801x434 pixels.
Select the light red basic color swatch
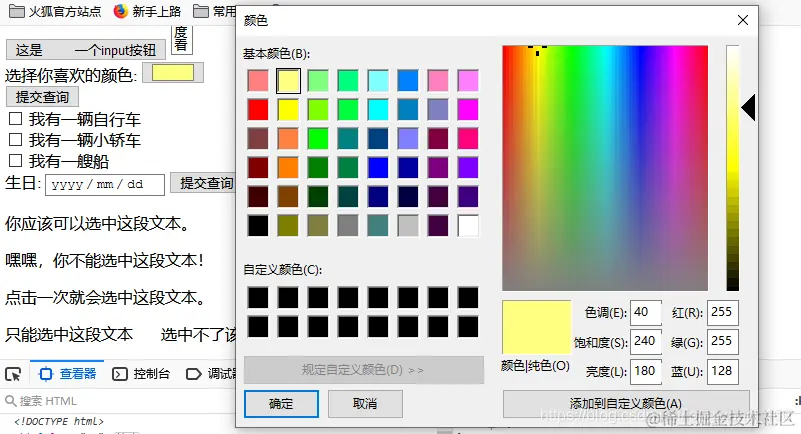point(258,81)
